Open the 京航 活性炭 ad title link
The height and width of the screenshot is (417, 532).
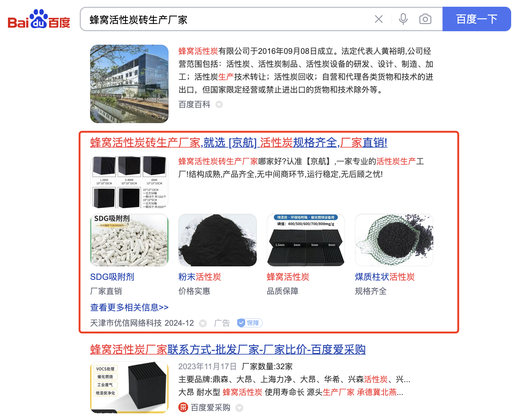coord(239,143)
